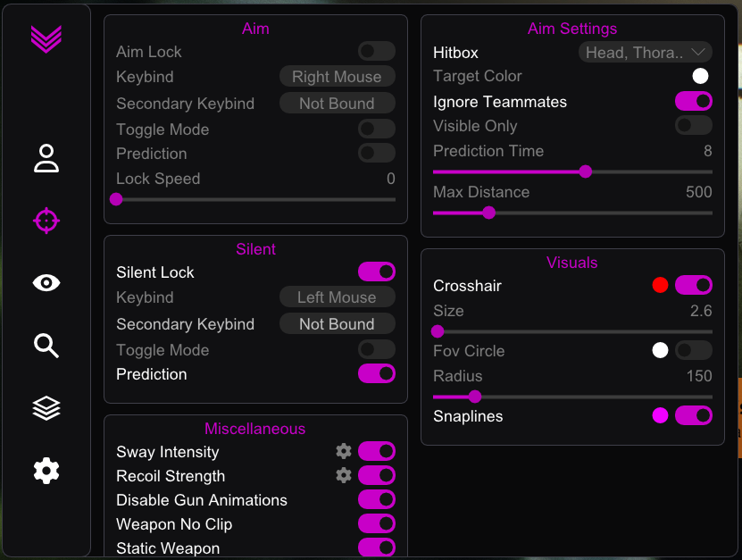
Task: Click the Prediction Time slider handle
Action: [586, 171]
